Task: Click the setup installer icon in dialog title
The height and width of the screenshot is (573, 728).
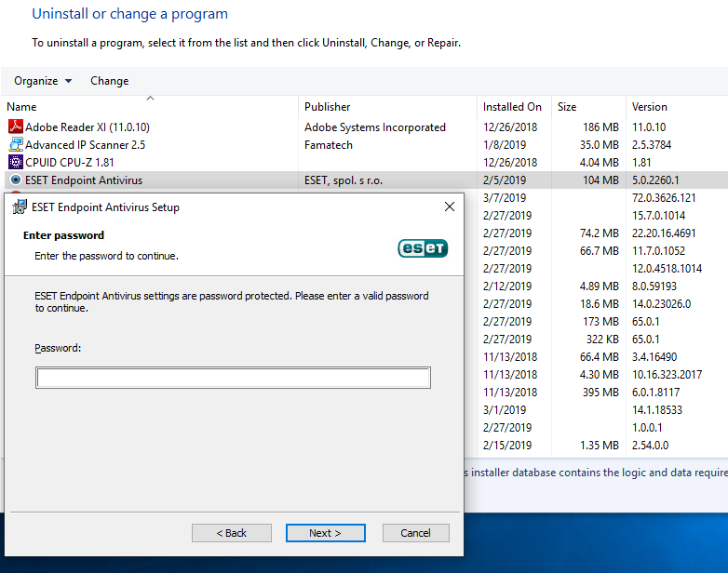Action: [20, 207]
